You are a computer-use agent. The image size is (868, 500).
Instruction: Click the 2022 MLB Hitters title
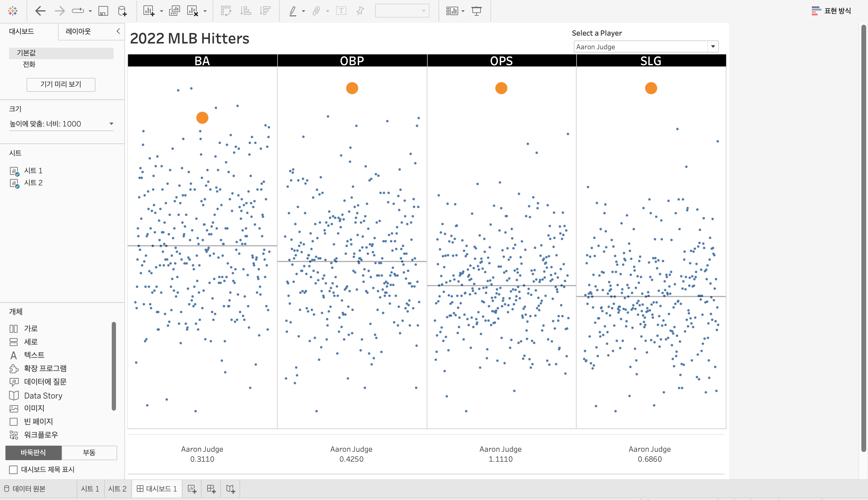[x=190, y=38]
